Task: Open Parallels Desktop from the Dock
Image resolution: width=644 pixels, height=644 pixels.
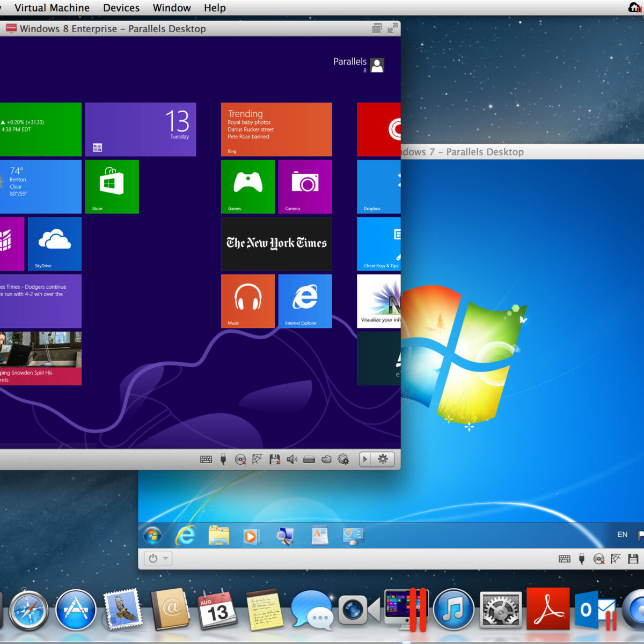Action: (406, 610)
